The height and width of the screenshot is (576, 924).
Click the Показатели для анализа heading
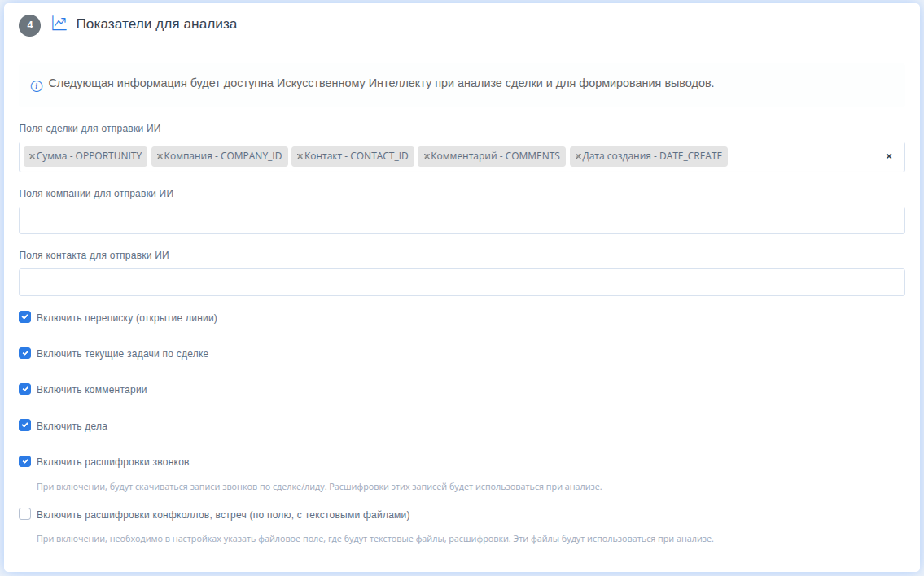coord(157,24)
